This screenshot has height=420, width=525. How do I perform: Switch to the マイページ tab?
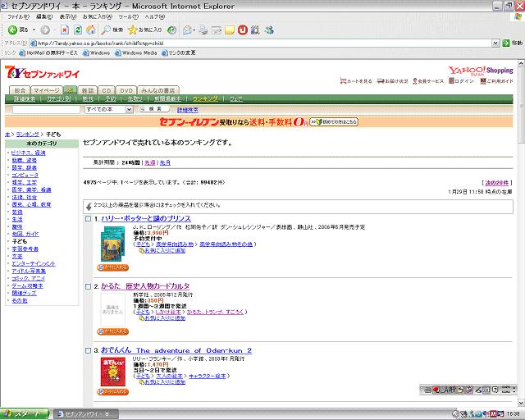[x=47, y=90]
